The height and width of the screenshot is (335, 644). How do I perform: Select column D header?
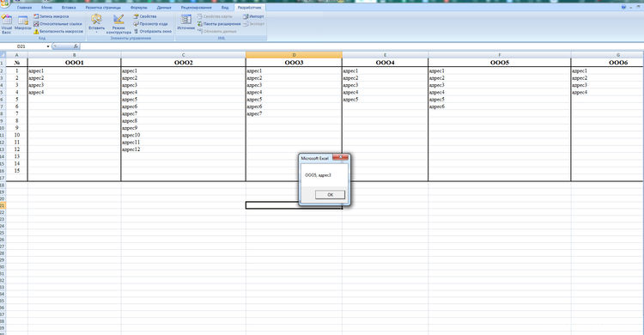(x=294, y=55)
